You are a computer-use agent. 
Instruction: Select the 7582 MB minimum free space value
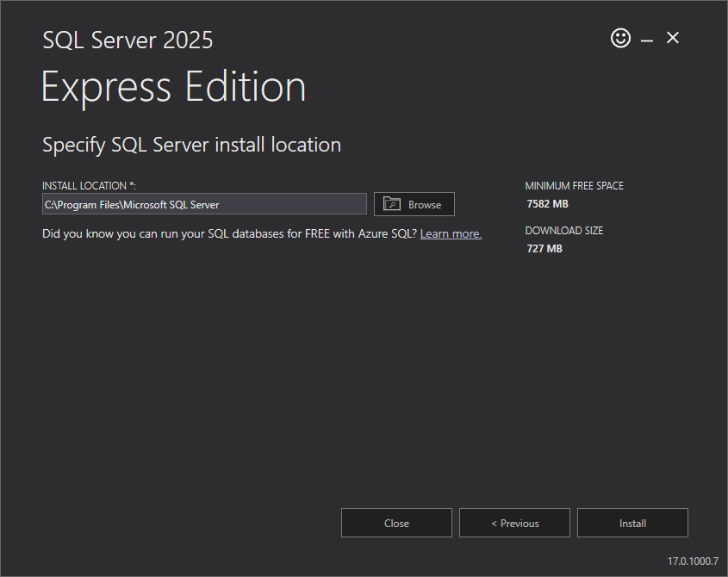coord(547,204)
